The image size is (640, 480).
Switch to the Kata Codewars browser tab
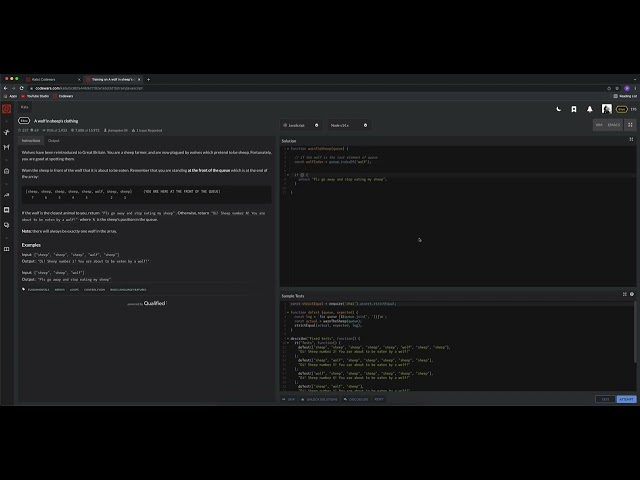click(x=52, y=79)
